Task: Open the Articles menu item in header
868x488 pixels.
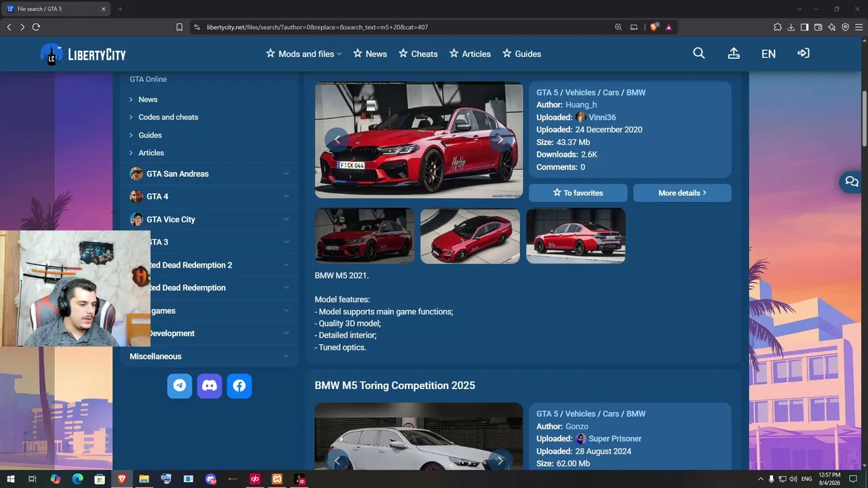Action: coord(470,54)
